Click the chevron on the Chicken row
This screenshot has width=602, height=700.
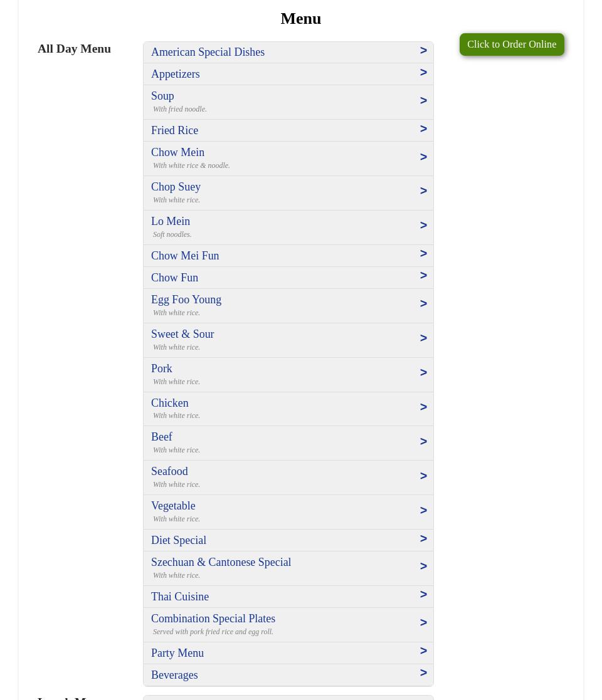423,407
